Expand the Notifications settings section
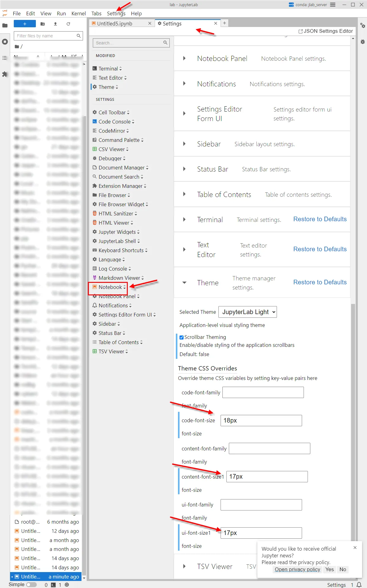This screenshot has width=367, height=588. pos(184,84)
